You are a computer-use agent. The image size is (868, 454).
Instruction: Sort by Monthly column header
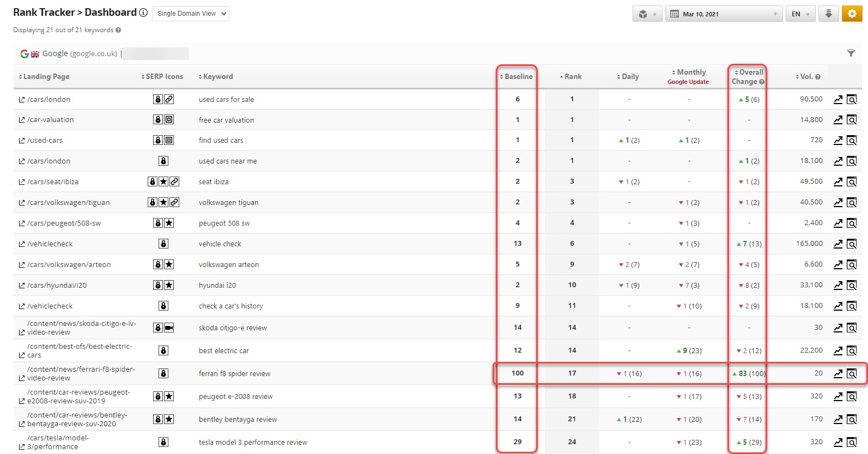[689, 72]
